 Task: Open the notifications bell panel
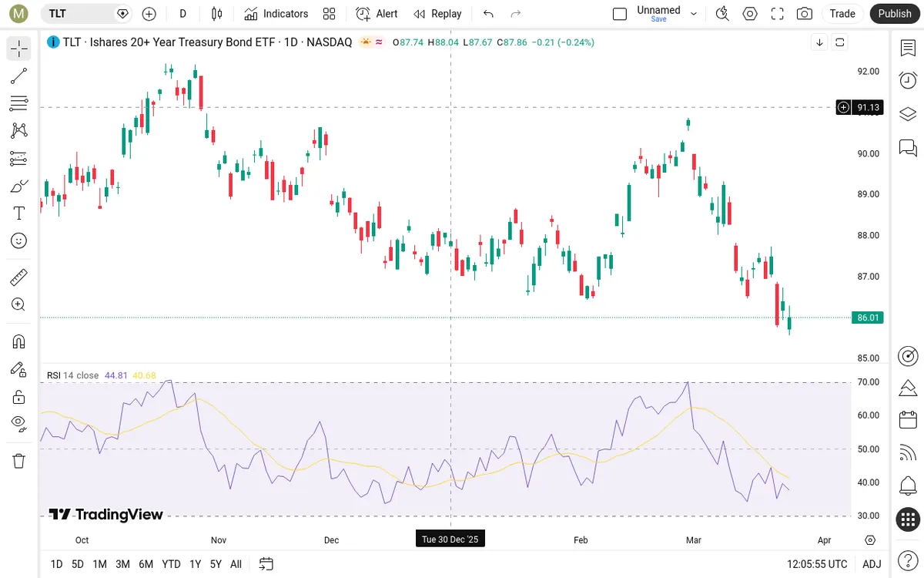pyautogui.click(x=908, y=486)
